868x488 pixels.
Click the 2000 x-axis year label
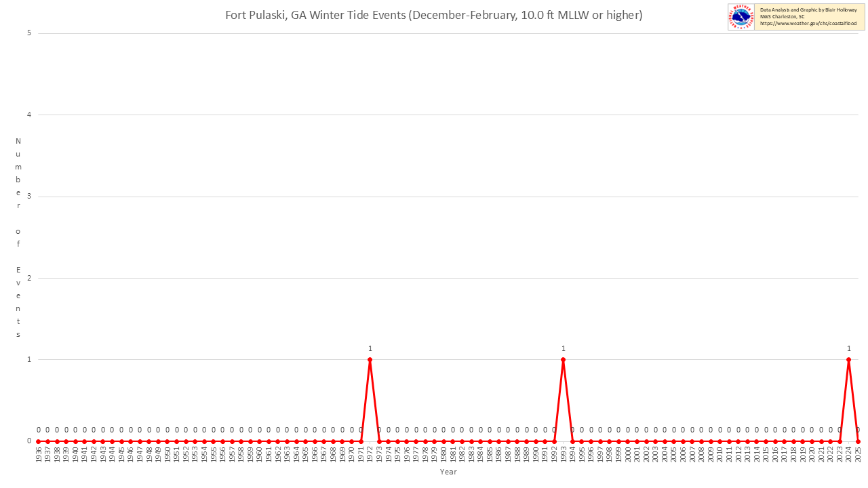[x=627, y=455]
